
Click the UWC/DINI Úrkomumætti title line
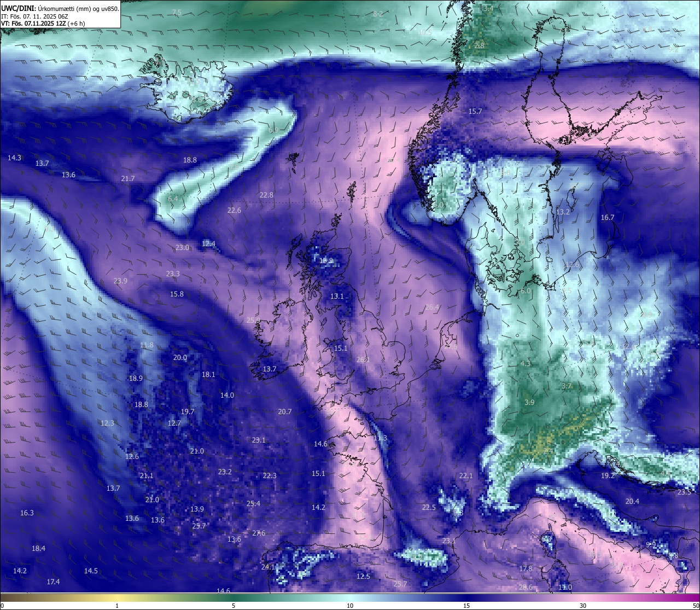[x=60, y=8]
